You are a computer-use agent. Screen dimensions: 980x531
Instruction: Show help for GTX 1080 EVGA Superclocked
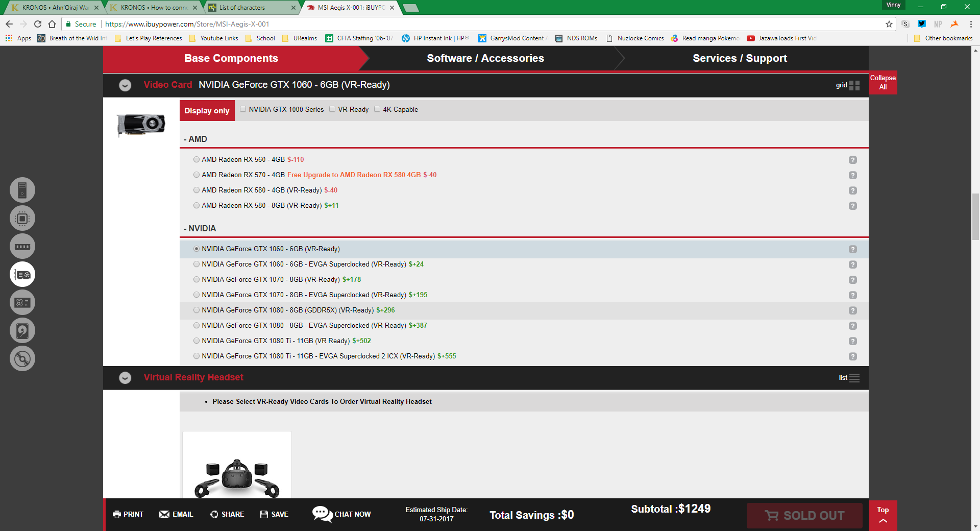[x=853, y=326]
